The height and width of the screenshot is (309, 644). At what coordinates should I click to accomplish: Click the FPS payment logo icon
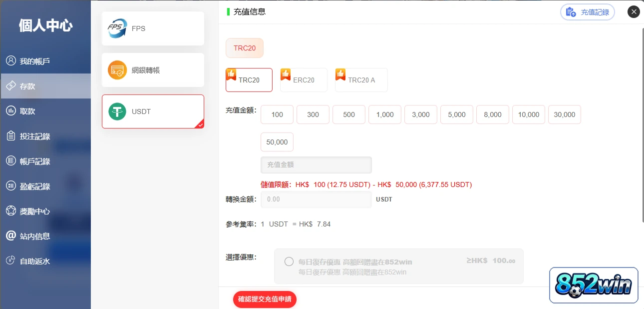(x=117, y=28)
